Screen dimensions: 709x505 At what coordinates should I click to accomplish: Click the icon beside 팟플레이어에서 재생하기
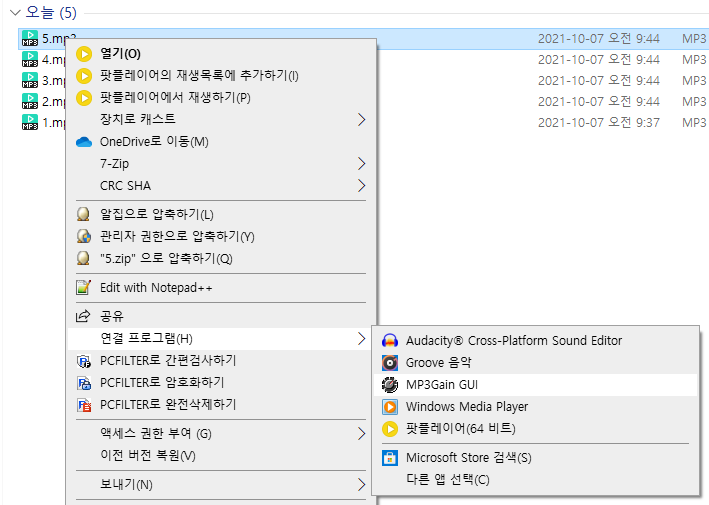84,97
